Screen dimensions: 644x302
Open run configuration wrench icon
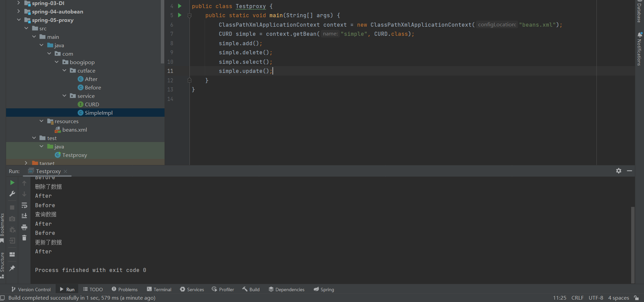12,194
